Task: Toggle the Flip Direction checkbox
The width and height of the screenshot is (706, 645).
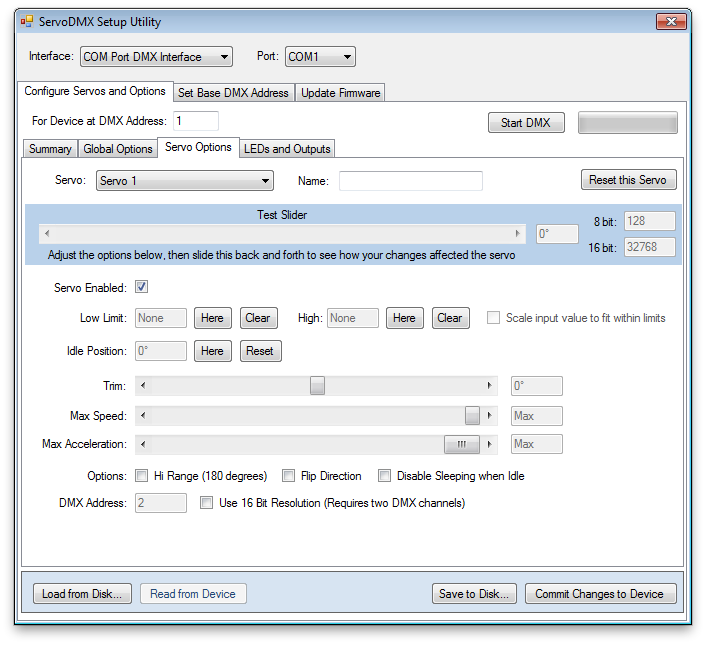Action: 289,476
